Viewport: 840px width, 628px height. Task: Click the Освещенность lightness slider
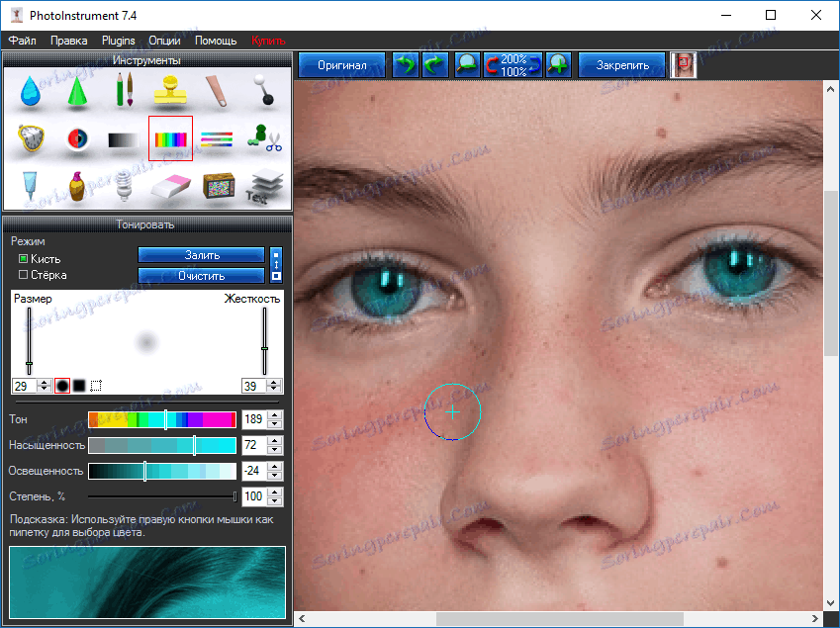(x=162, y=471)
